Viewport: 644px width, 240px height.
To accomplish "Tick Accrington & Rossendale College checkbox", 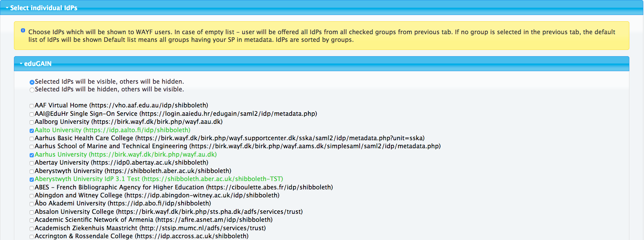I will 32,237.
